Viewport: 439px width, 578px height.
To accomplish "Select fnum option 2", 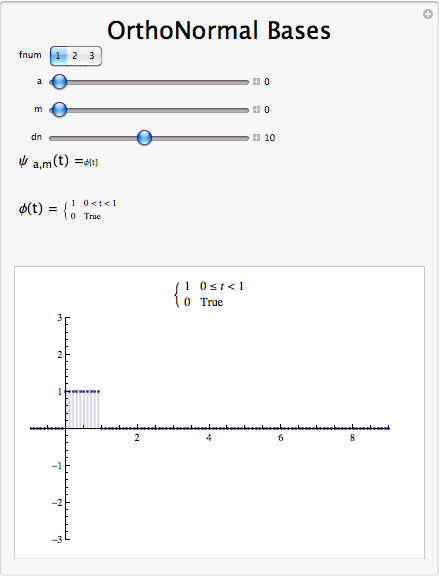I will [x=75, y=56].
